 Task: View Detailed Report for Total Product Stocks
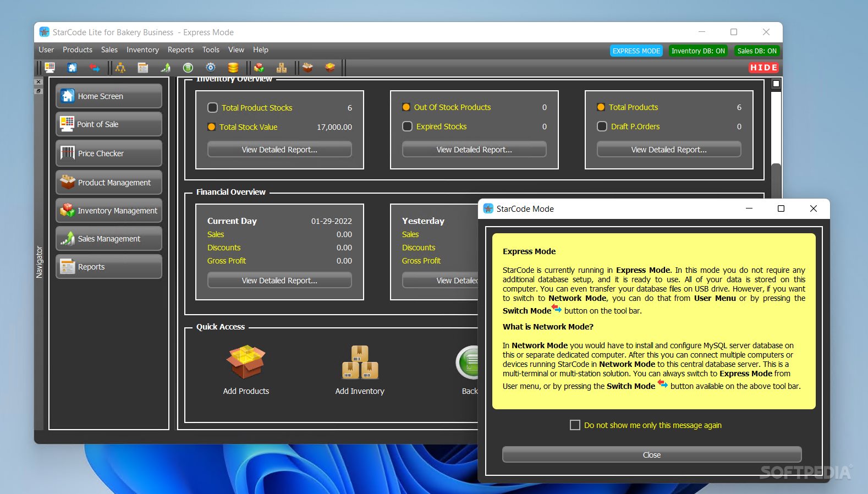[279, 150]
